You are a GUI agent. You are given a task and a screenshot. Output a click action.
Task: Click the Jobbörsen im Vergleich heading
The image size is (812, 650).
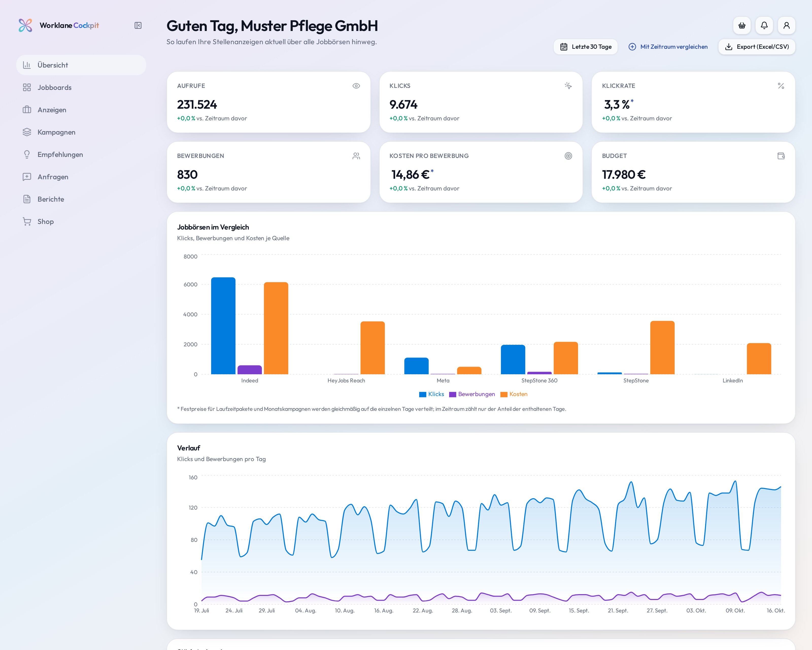[213, 227]
